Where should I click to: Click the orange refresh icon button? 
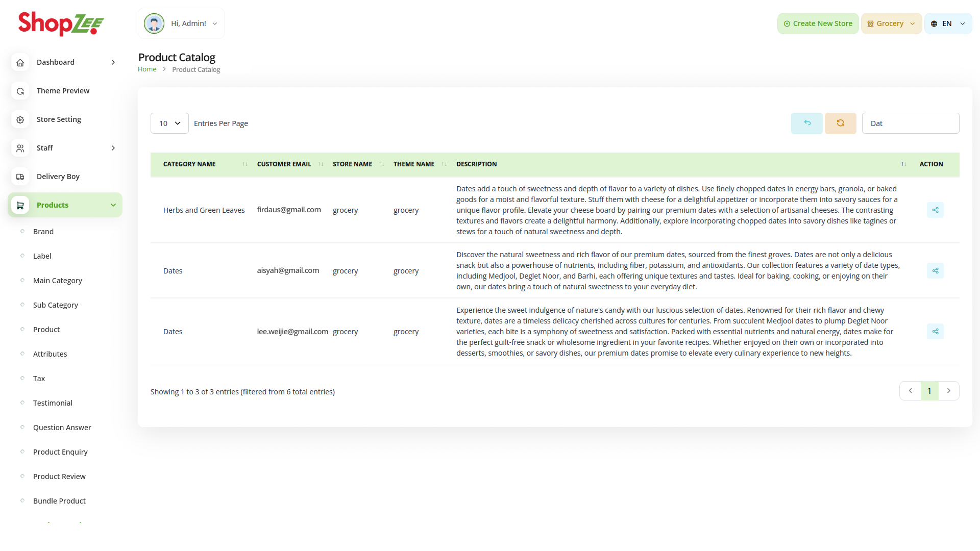coord(840,123)
